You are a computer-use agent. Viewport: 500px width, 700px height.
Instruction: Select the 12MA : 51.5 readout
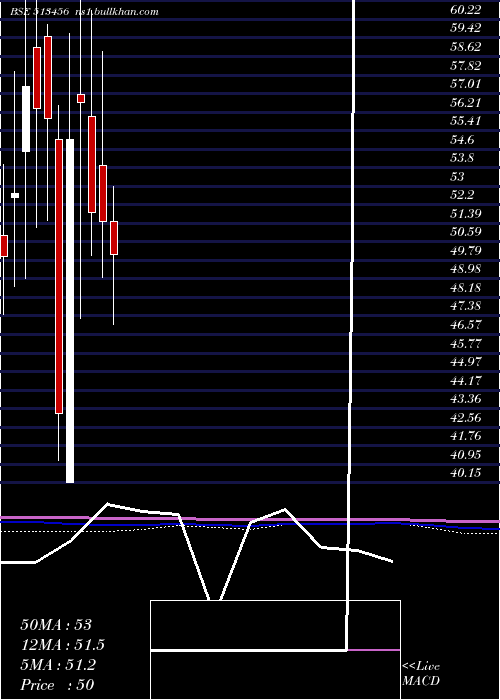click(x=63, y=645)
